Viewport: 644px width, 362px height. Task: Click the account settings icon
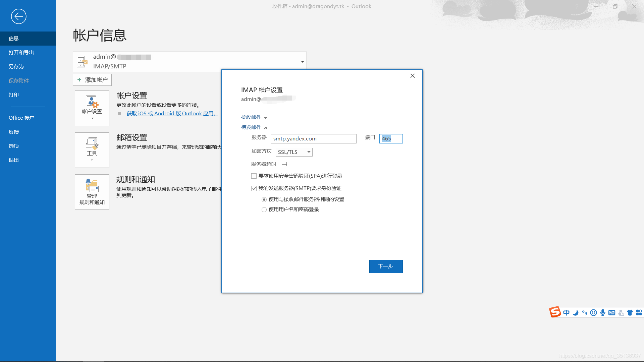tap(92, 108)
